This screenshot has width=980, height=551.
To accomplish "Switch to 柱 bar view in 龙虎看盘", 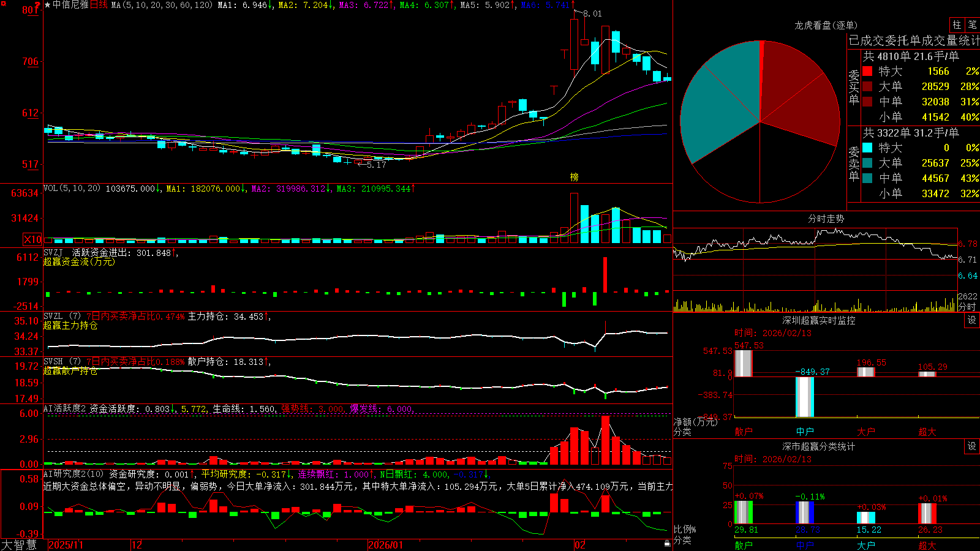I will coord(957,25).
